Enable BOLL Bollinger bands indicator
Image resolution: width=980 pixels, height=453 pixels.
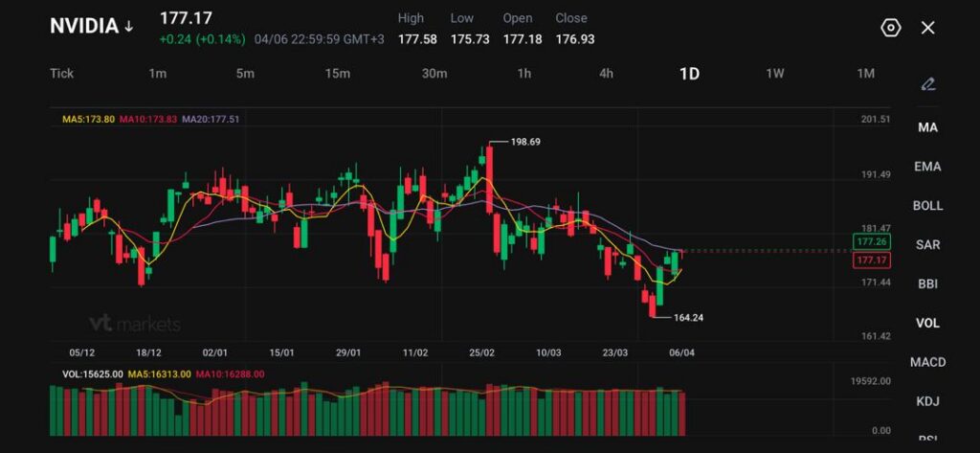[x=927, y=206]
